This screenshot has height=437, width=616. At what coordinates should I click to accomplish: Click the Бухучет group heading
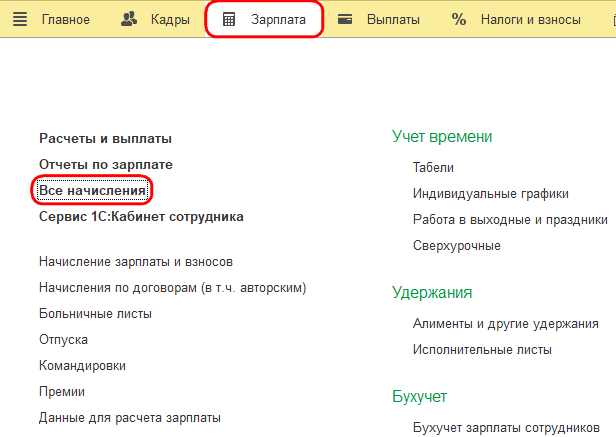[x=419, y=397]
